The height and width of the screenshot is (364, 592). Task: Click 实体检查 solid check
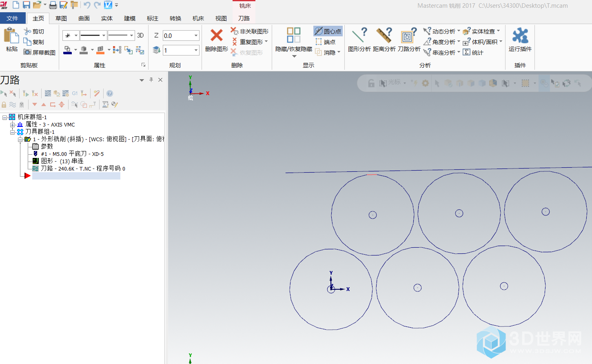(481, 31)
